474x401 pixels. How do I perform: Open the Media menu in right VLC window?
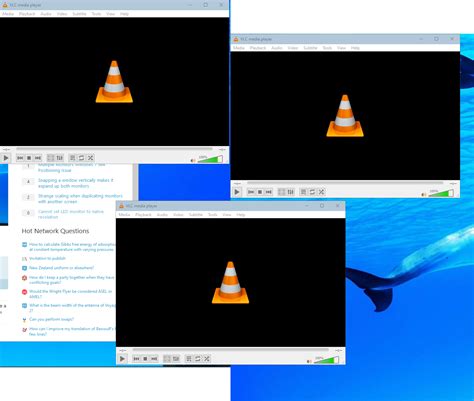coord(239,48)
